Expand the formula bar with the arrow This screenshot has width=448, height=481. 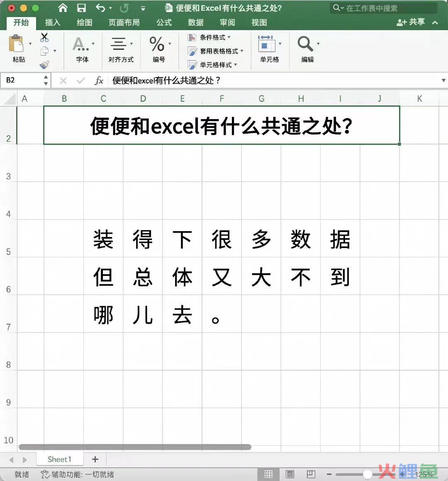pyautogui.click(x=443, y=81)
